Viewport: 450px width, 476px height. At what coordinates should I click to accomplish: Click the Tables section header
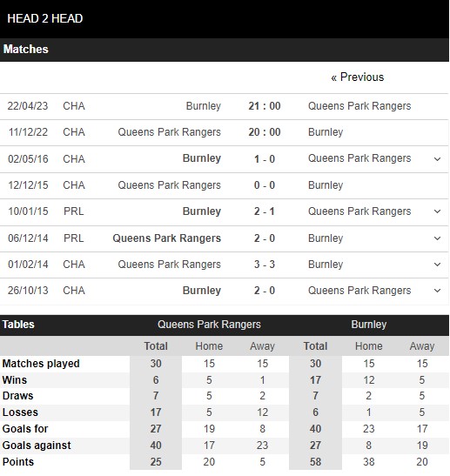(x=18, y=325)
